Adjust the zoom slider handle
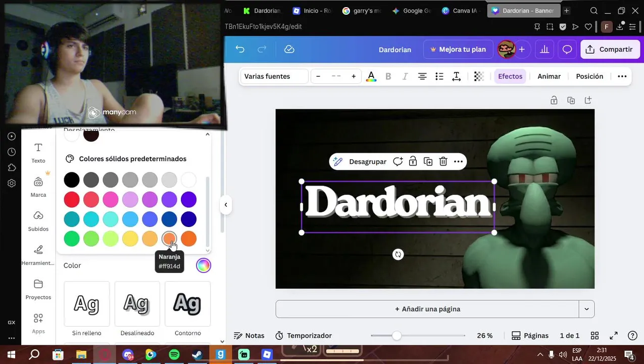Screen dimensions: 644x364 [x=397, y=336]
